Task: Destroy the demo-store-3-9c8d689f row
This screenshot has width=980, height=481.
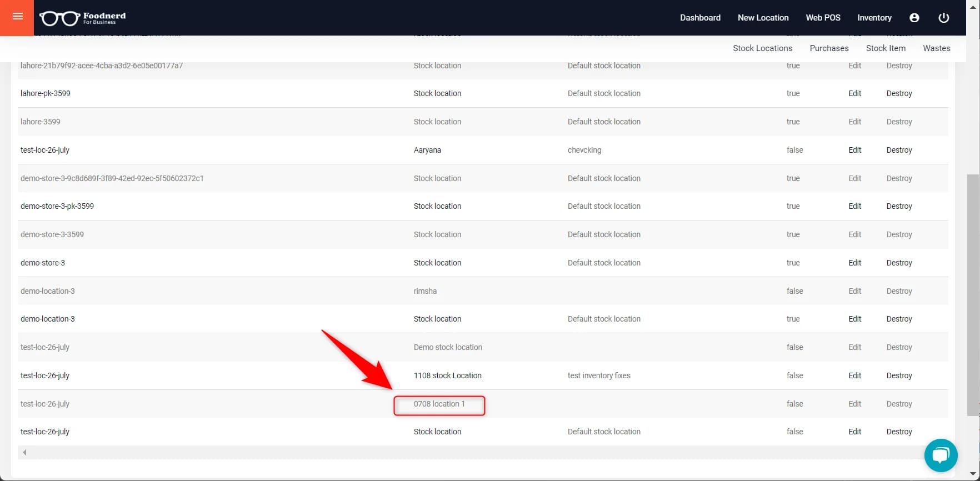Action: pyautogui.click(x=899, y=179)
